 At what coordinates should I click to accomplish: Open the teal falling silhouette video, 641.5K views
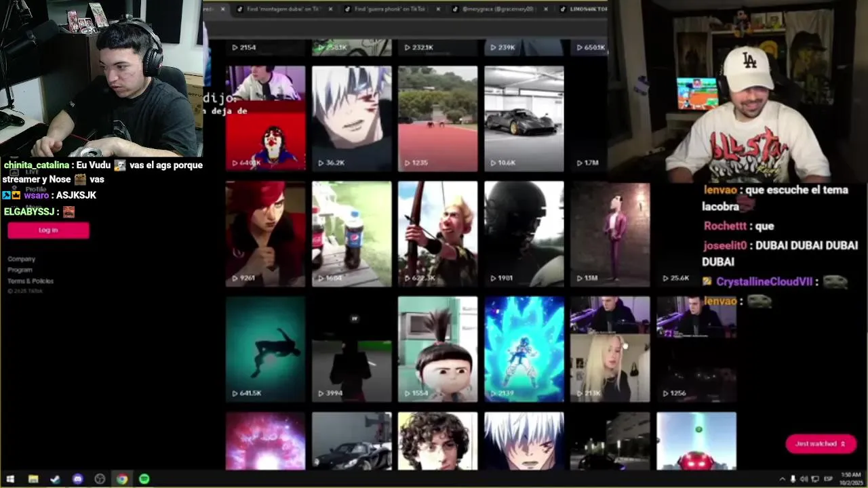coord(265,349)
